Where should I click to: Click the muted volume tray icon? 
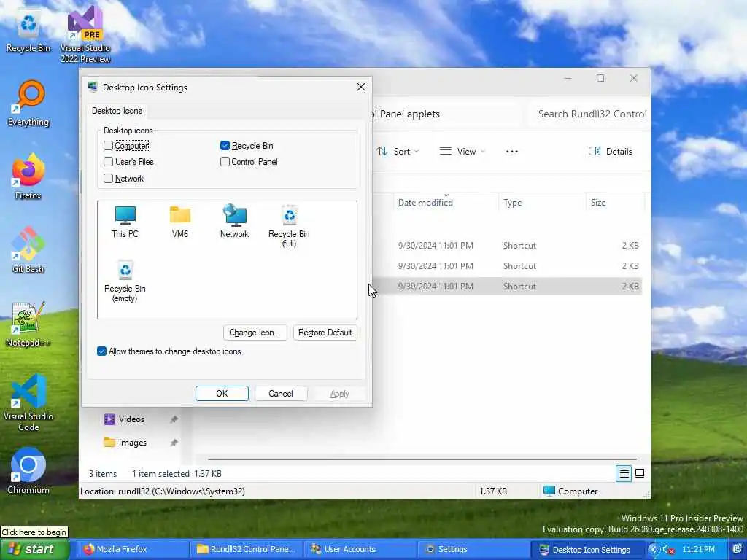(668, 550)
